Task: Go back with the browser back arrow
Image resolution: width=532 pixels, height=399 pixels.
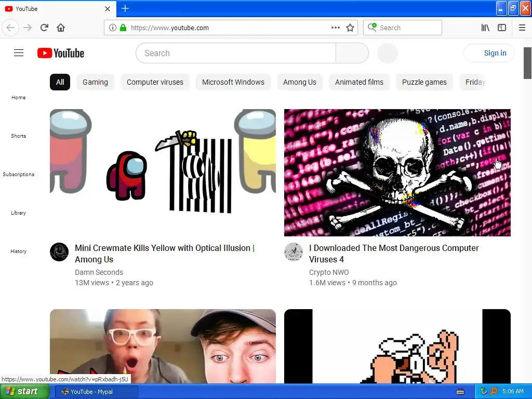Action: click(10, 28)
